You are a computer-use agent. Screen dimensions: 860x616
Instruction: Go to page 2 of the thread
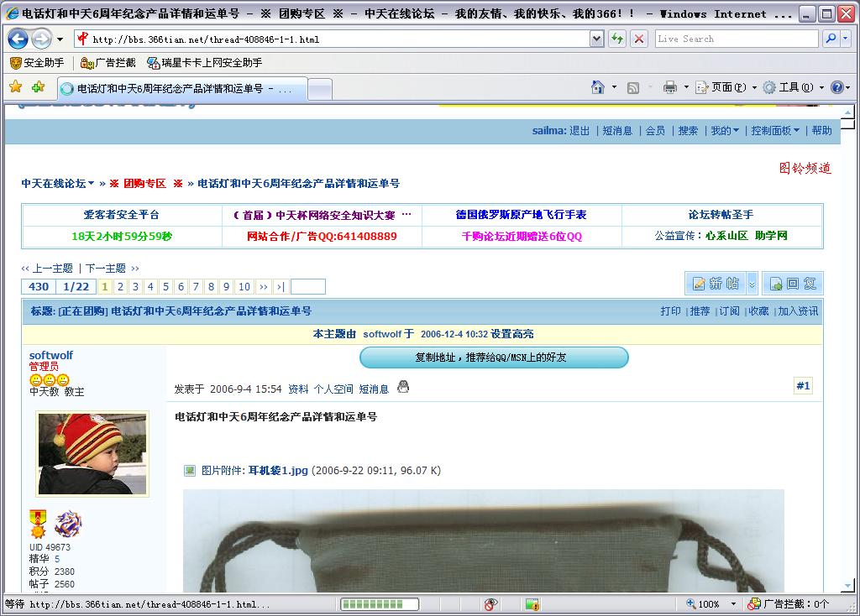click(x=120, y=287)
